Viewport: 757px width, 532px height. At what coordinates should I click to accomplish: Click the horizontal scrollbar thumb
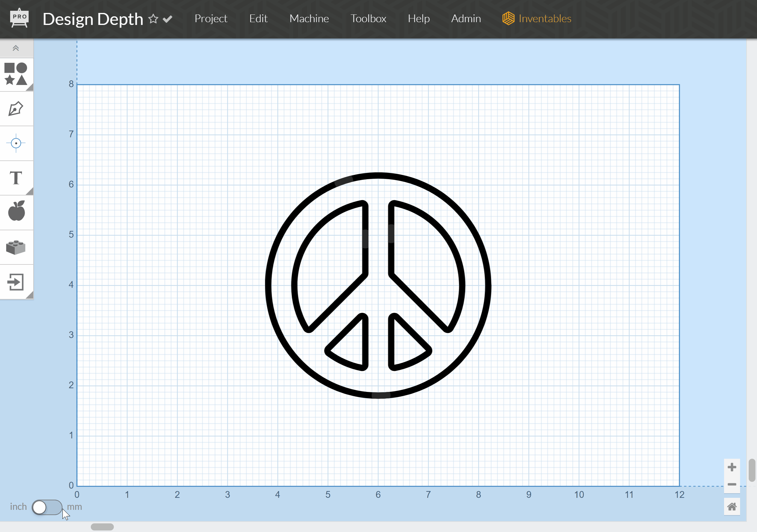coord(102,527)
